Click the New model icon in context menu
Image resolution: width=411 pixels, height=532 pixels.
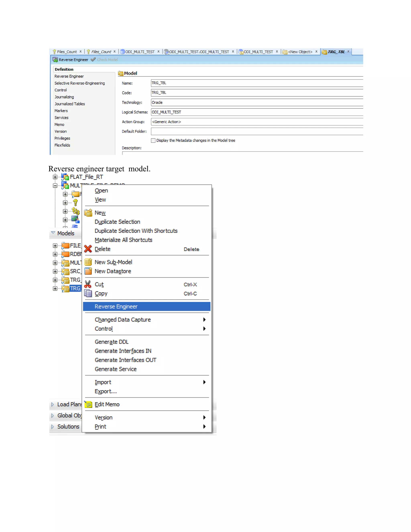coord(88,213)
